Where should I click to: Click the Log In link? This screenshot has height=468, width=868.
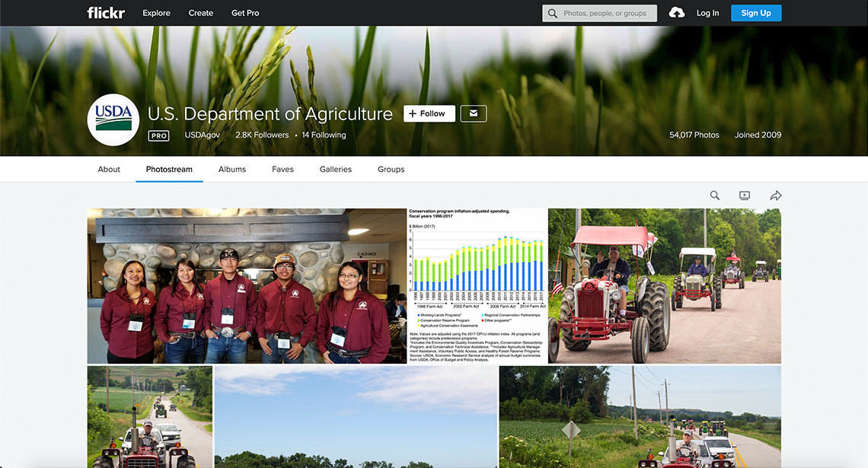[707, 13]
